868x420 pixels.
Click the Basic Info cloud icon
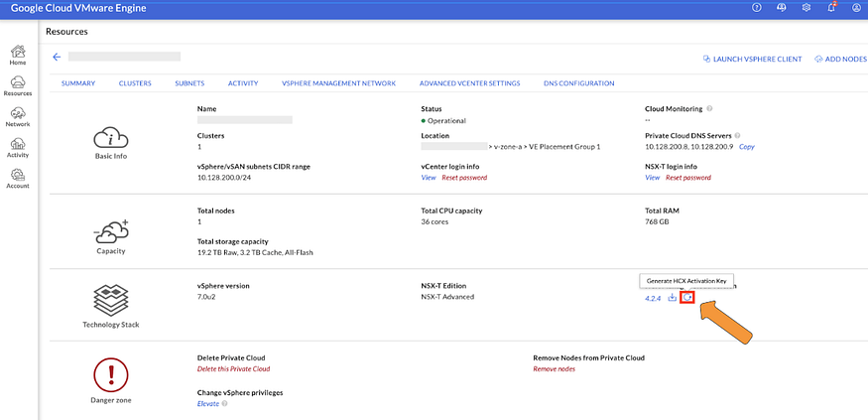[x=111, y=136]
